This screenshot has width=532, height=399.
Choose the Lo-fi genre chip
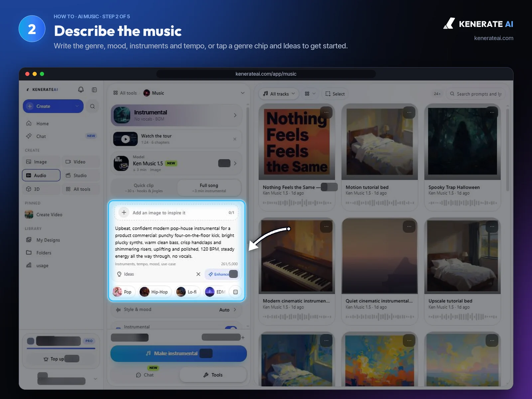187,292
